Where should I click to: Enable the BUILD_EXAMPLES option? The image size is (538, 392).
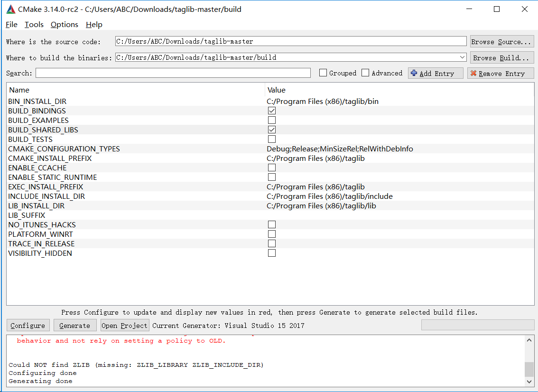tap(271, 120)
